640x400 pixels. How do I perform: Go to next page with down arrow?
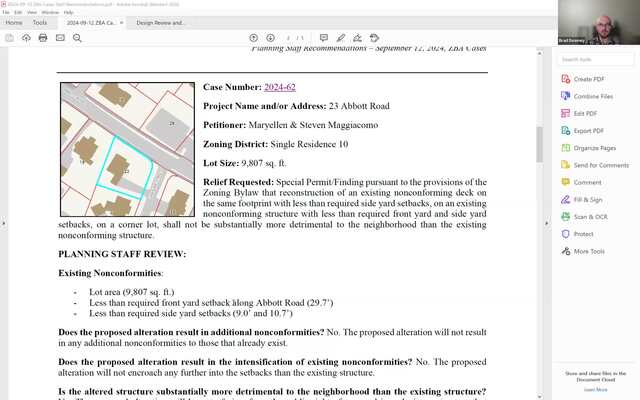(270, 38)
